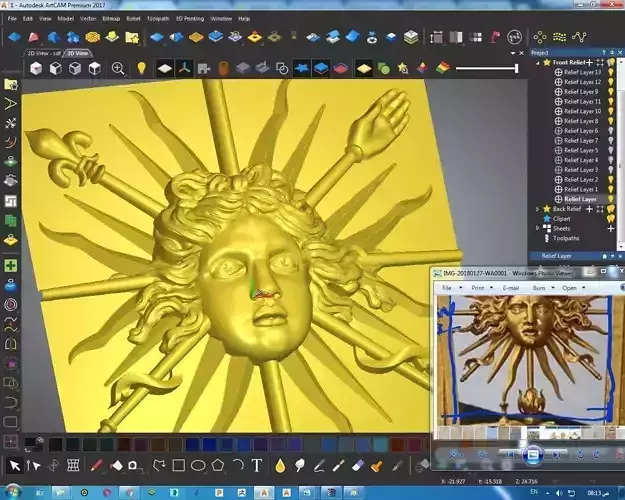Image resolution: width=625 pixels, height=500 pixels.
Task: Expand the Sheets tree node
Action: coord(537,228)
